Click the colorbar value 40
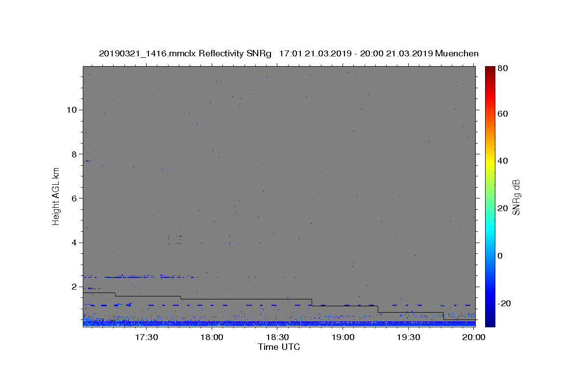Image resolution: width=588 pixels, height=392 pixels. point(502,161)
